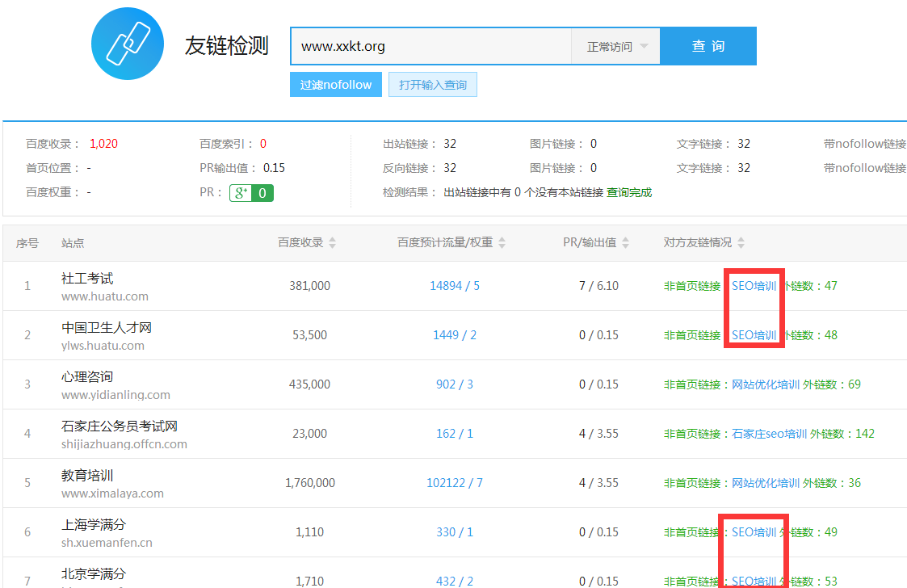Open the www.yidianling.com link
The height and width of the screenshot is (588, 907).
115,395
